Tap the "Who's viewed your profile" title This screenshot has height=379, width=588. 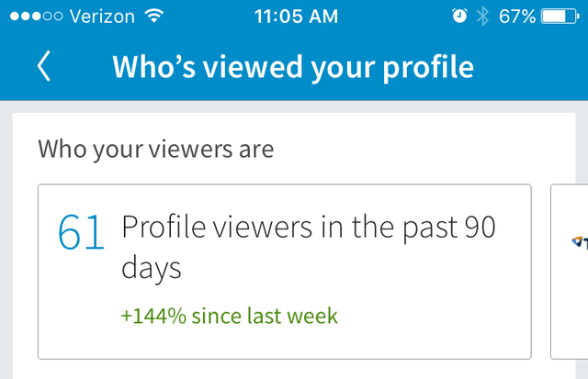coord(293,67)
